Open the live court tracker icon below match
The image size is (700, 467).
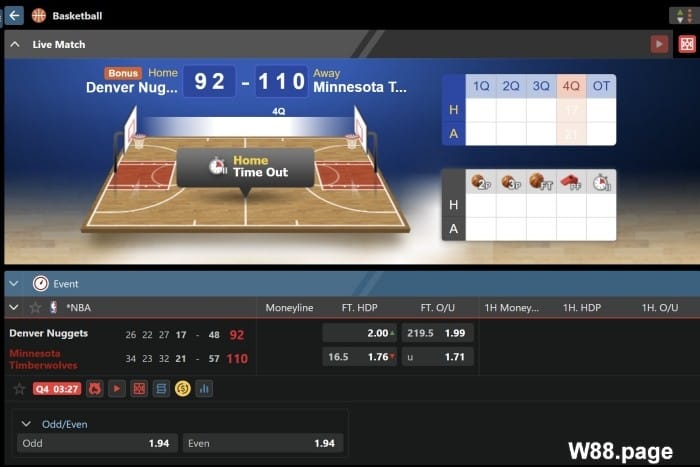[139, 389]
